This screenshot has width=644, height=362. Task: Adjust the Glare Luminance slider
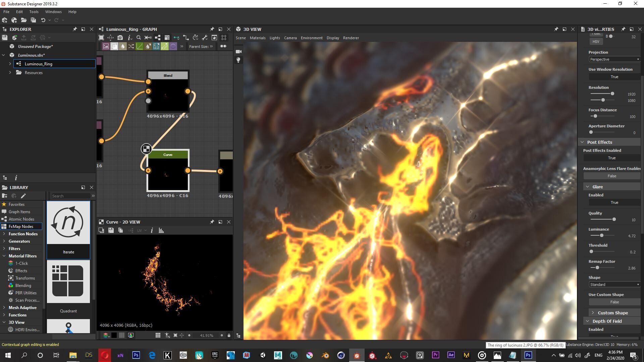(602, 236)
